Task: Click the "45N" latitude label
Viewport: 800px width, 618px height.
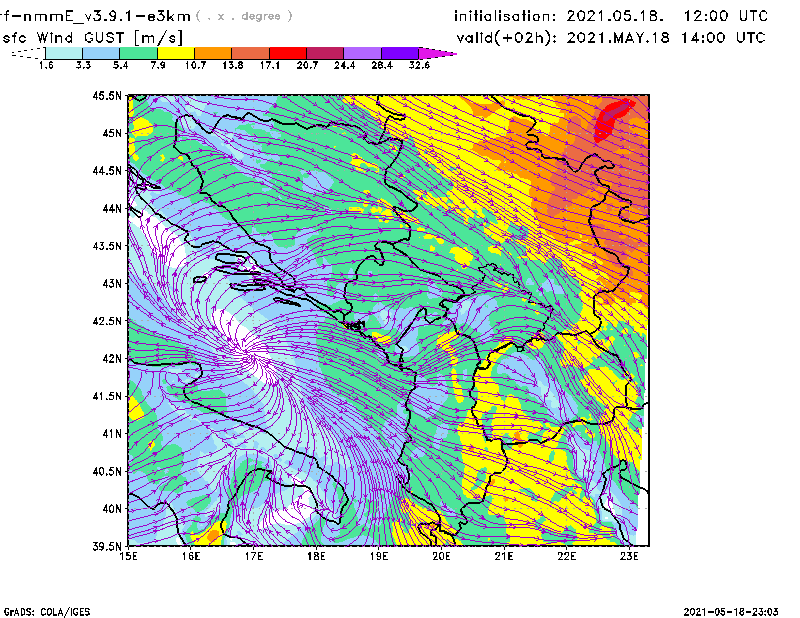Action: [x=112, y=133]
